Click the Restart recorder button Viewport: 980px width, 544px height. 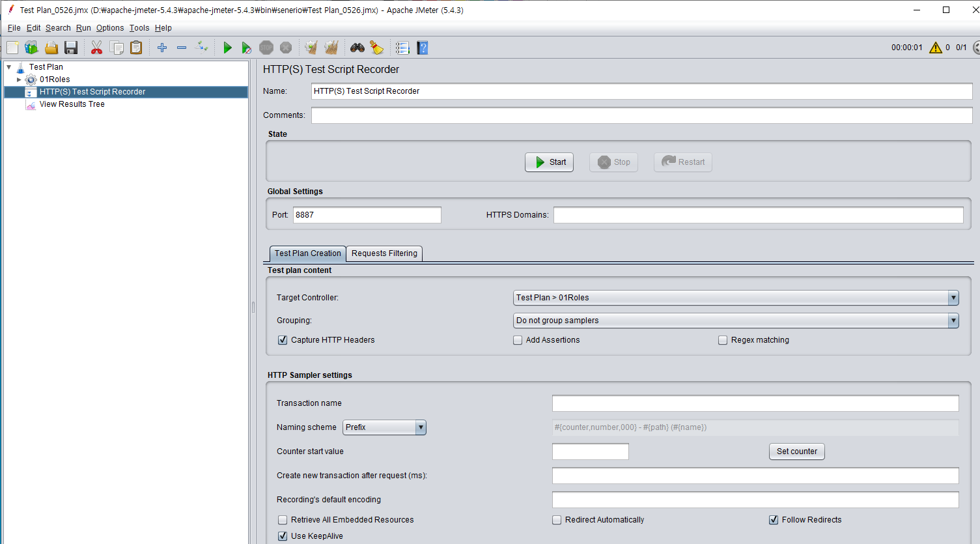point(682,162)
